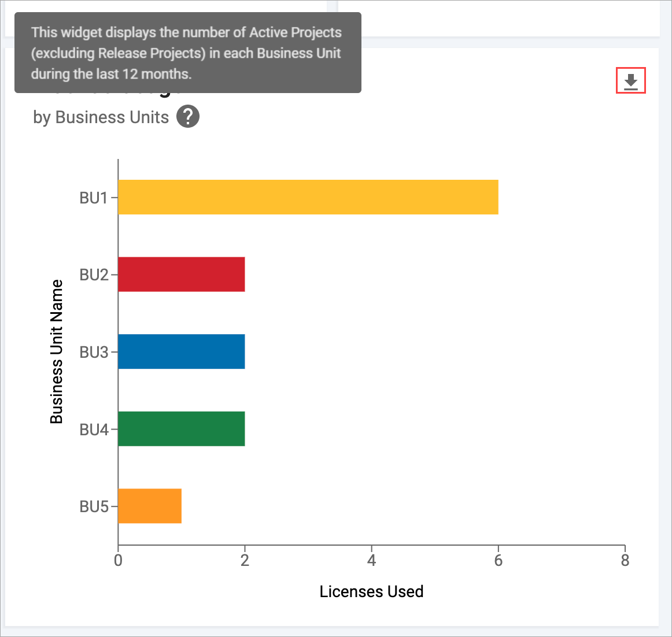Image resolution: width=672 pixels, height=637 pixels.
Task: Click the orange BU5 bar
Action: click(x=150, y=506)
